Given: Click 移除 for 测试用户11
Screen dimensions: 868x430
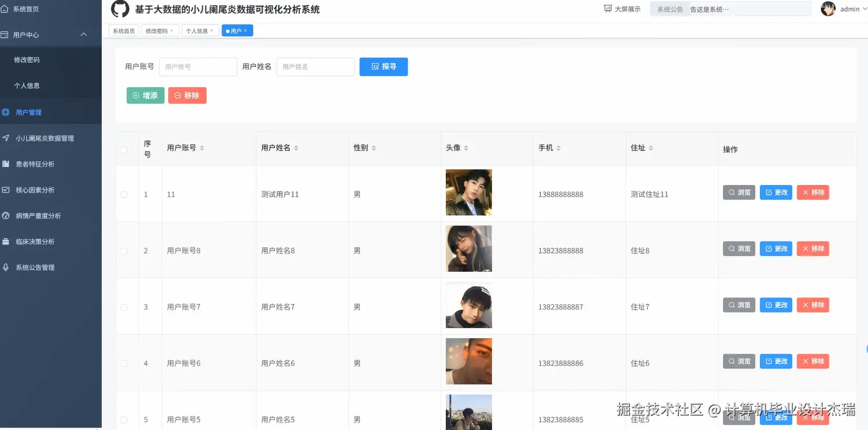Looking at the screenshot, I should tap(813, 192).
